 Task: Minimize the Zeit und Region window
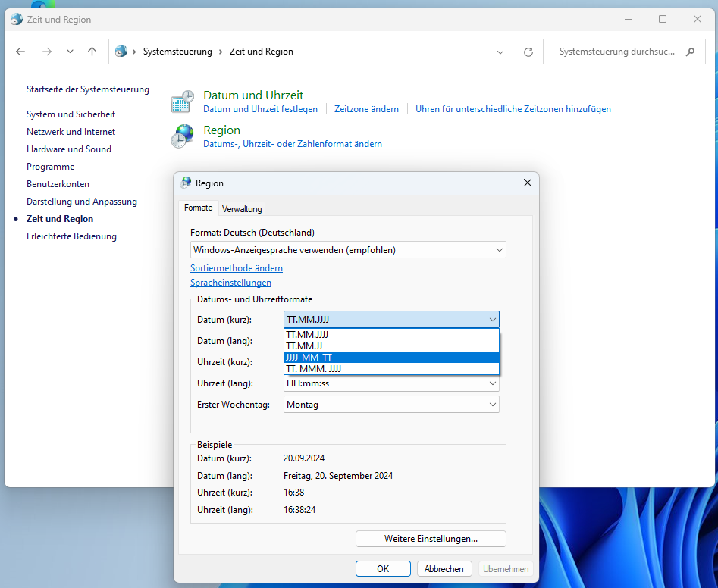click(629, 19)
